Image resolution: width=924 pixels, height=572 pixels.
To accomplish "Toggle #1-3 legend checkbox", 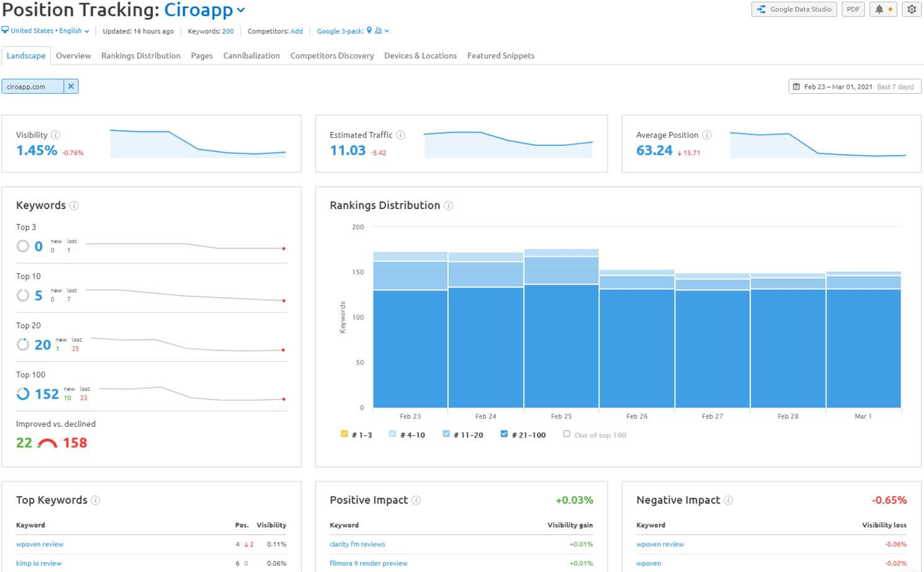I will click(344, 434).
